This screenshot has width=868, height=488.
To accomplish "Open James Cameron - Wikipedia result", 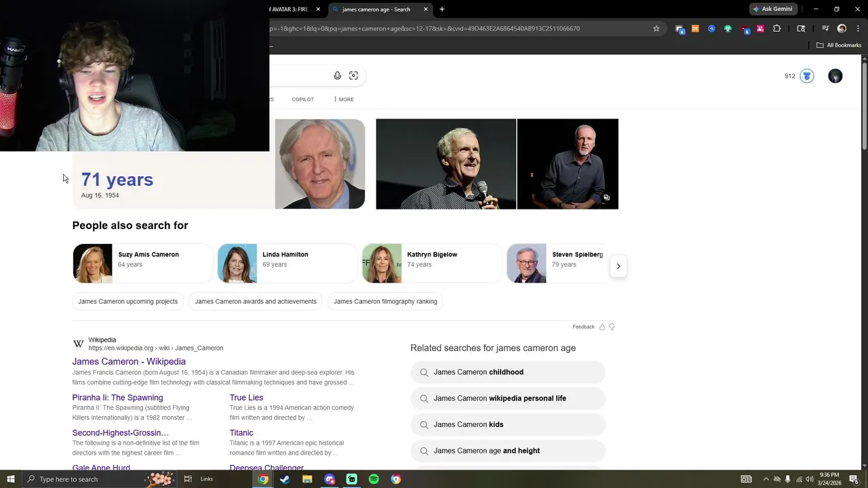I will tap(129, 362).
